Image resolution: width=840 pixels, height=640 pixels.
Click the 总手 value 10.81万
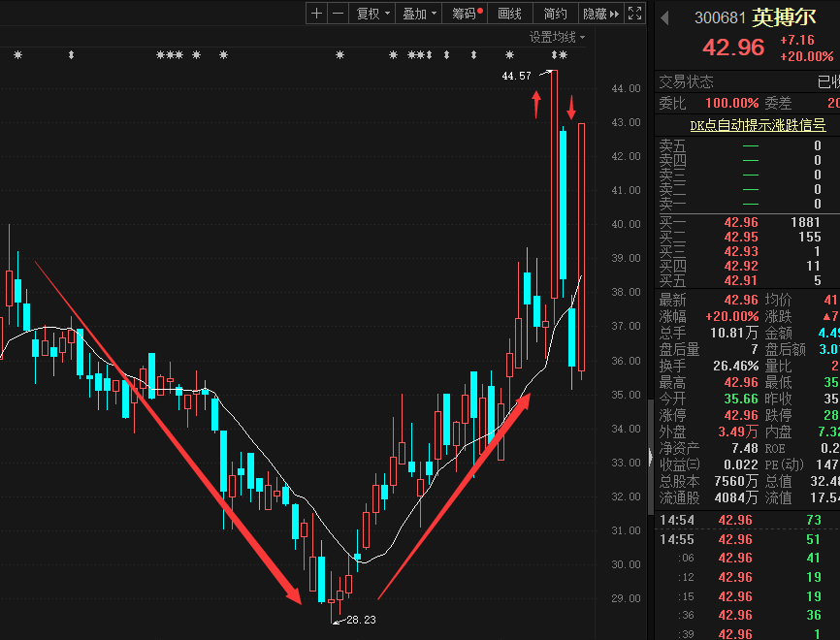(x=734, y=334)
